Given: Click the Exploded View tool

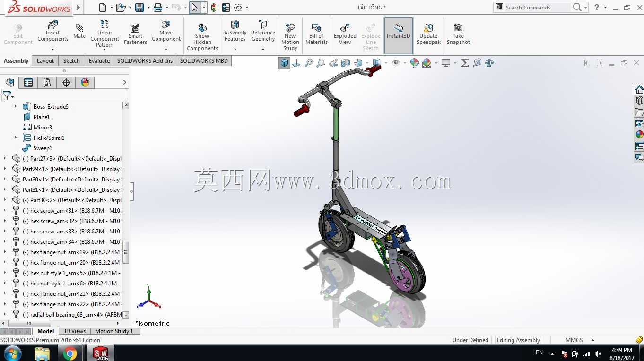Looking at the screenshot, I should point(345,34).
